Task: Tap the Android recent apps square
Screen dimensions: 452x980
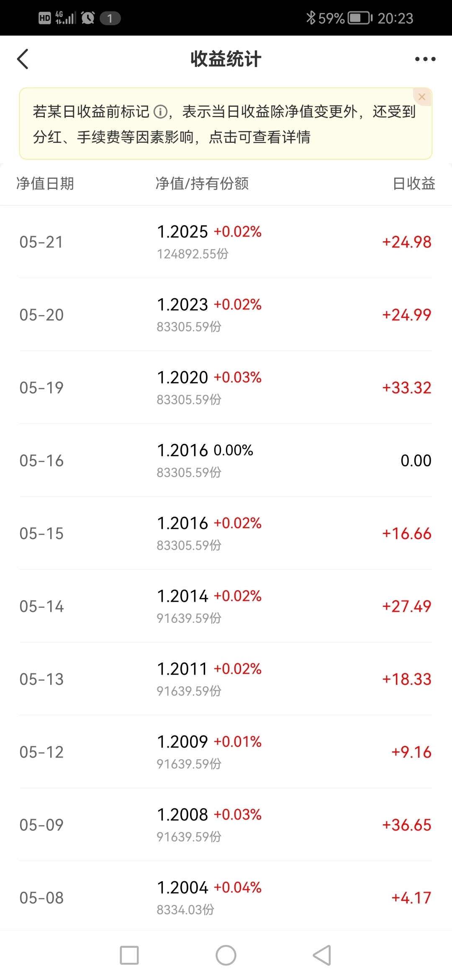Action: click(x=129, y=955)
